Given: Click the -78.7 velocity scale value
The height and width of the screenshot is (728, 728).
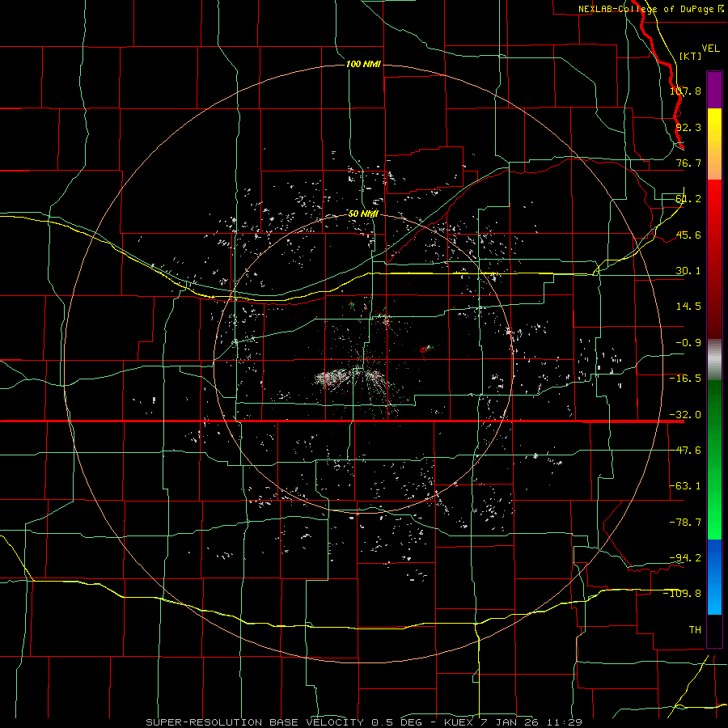Looking at the screenshot, I should tap(686, 523).
